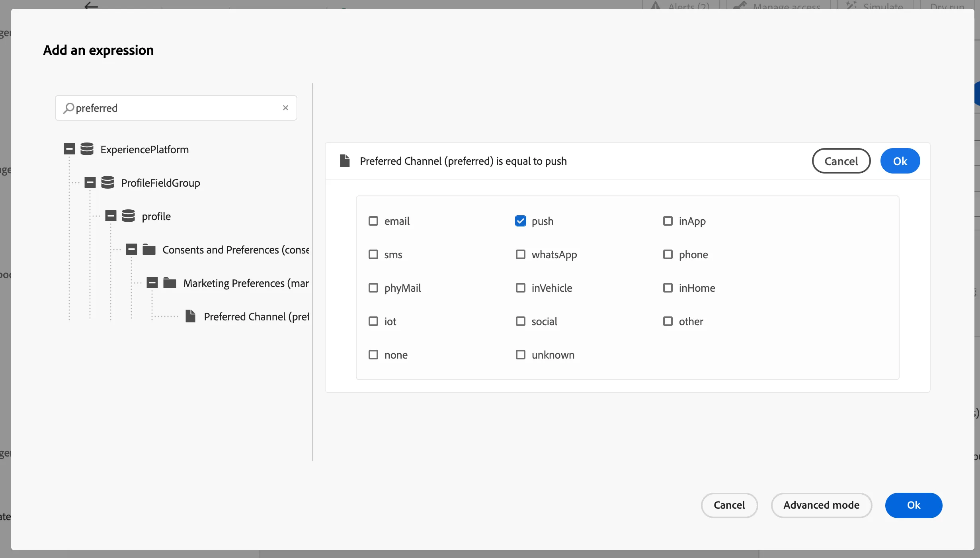Check the inHome channel checkbox

(668, 288)
